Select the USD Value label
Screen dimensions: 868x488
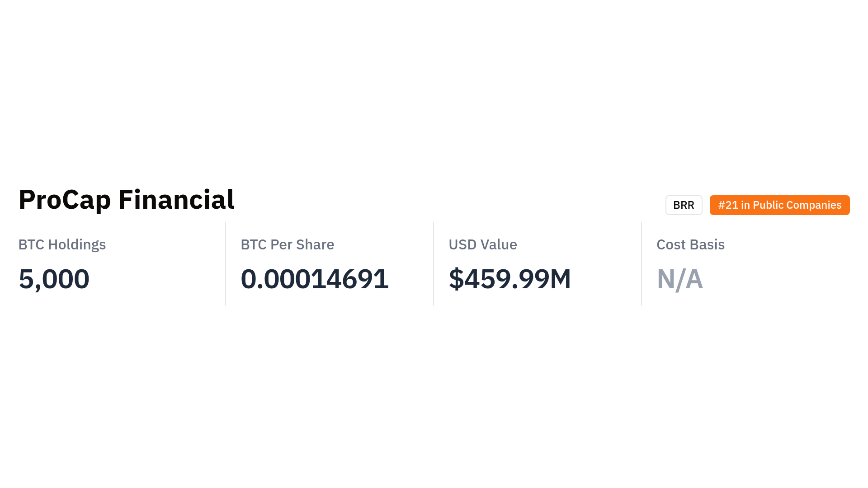tap(482, 244)
